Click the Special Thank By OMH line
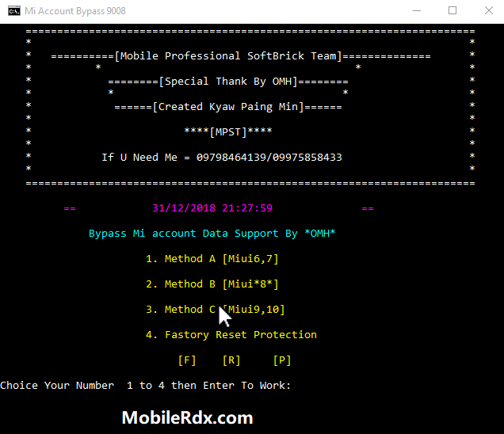The width and height of the screenshot is (504, 434). 228,82
